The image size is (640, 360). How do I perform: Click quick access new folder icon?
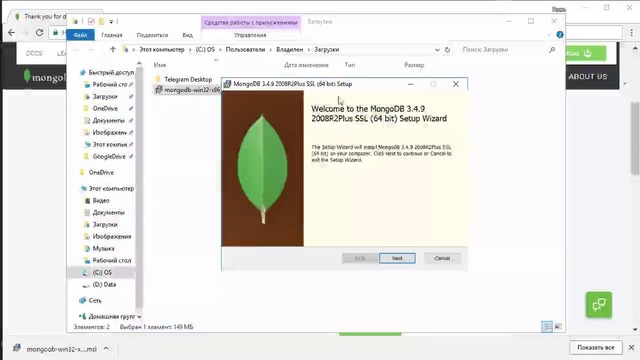tap(102, 21)
